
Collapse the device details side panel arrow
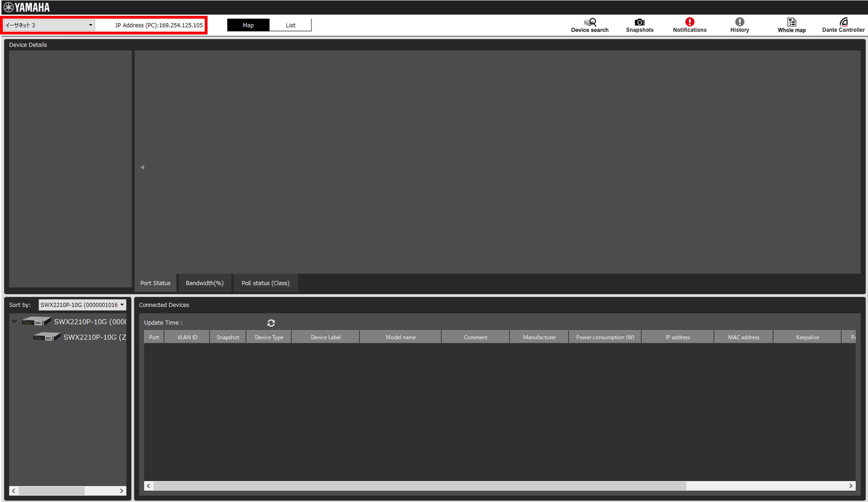pyautogui.click(x=142, y=167)
